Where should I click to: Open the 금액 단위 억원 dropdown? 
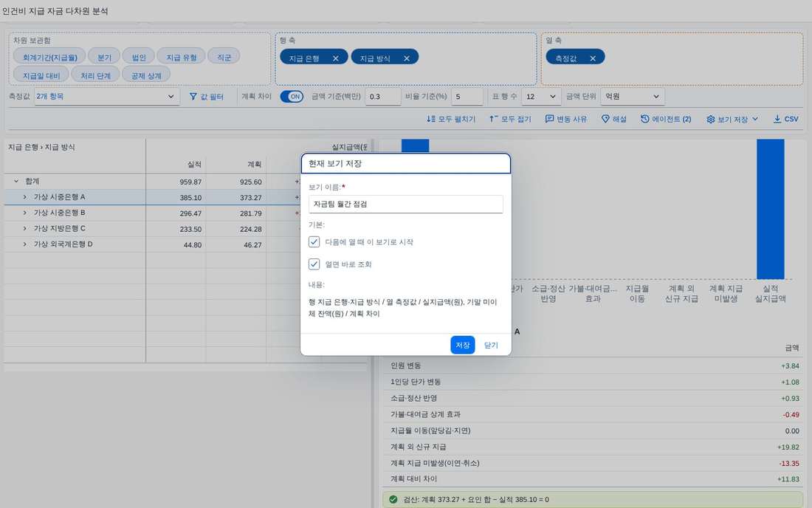(x=633, y=96)
